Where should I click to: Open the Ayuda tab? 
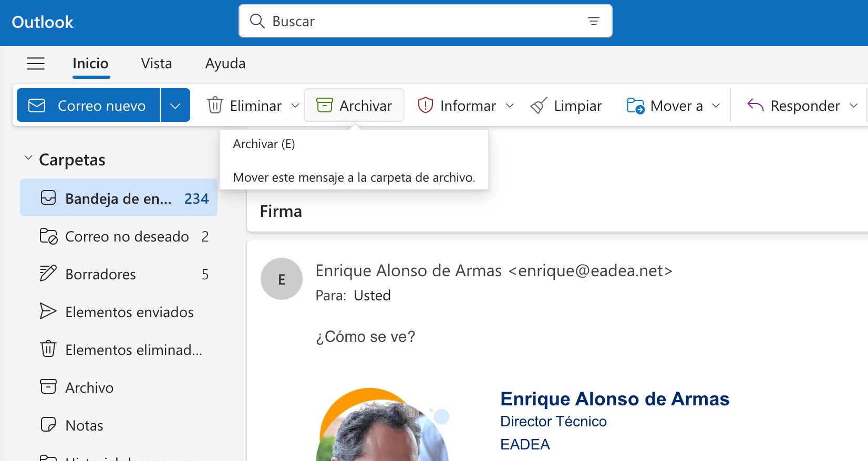(225, 64)
